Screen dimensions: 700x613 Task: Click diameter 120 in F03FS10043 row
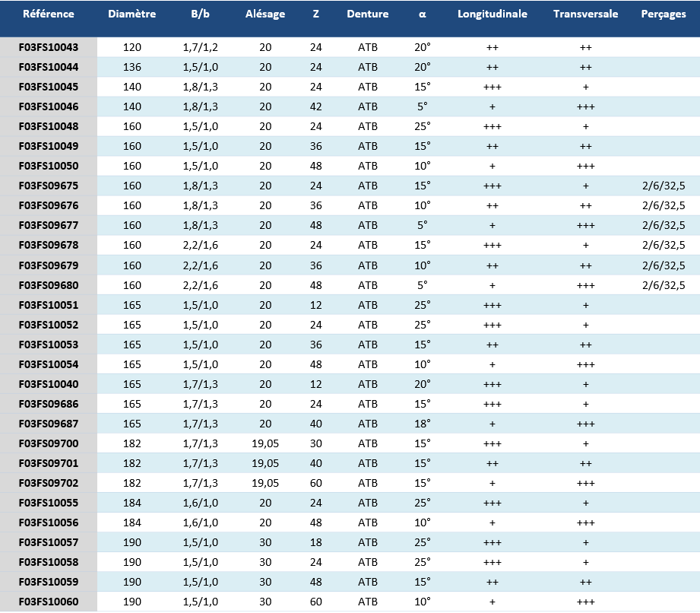coord(132,47)
